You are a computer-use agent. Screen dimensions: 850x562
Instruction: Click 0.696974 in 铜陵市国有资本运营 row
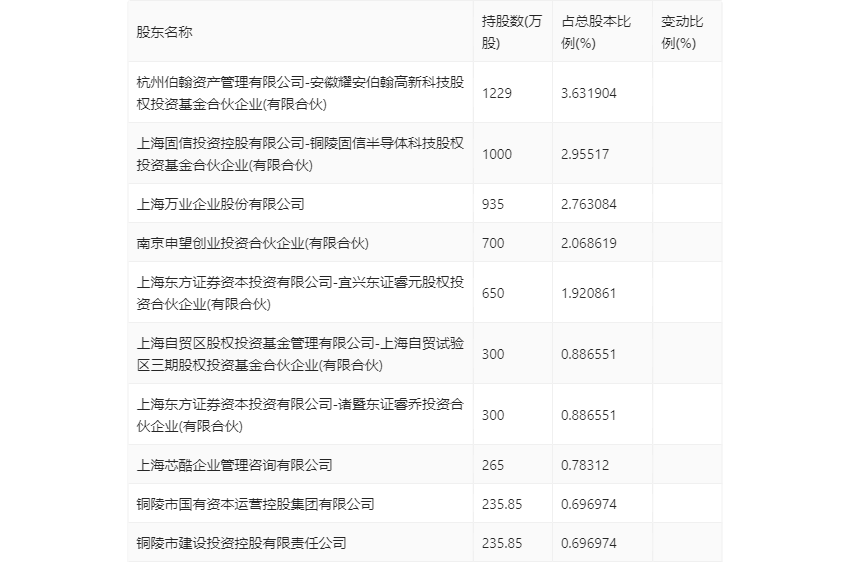[589, 504]
